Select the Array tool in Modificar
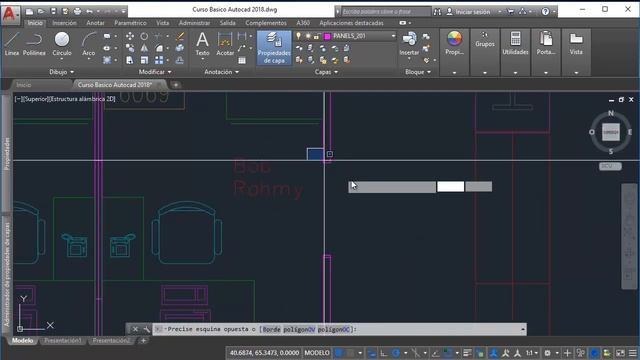The width and height of the screenshot is (640, 360). pyautogui.click(x=159, y=60)
